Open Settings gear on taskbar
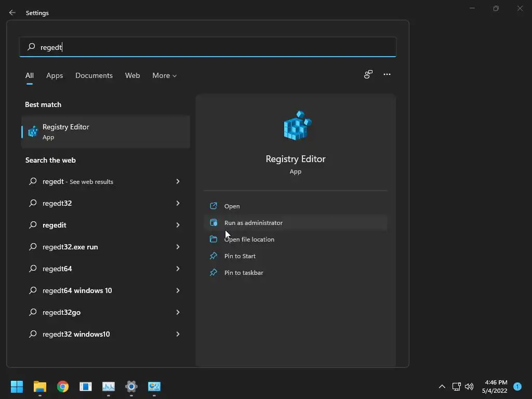The image size is (532, 399). pyautogui.click(x=131, y=387)
